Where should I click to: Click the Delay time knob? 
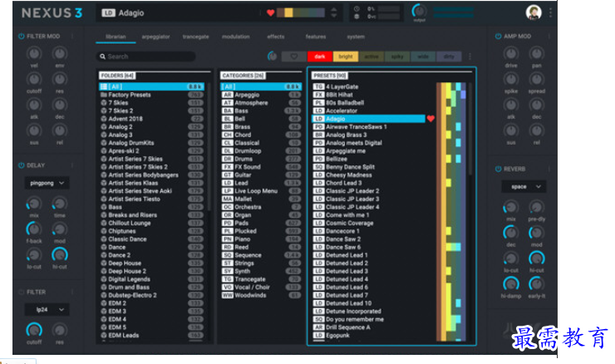[60, 204]
